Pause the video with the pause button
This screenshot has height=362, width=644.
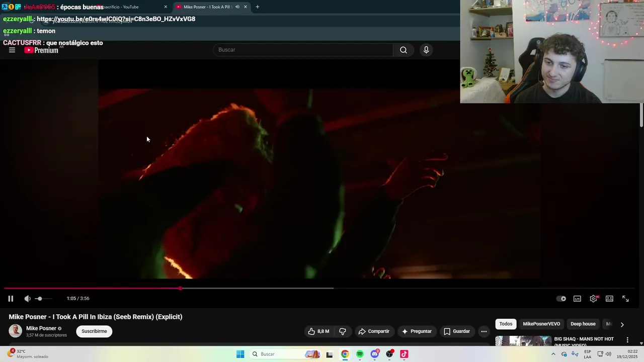point(11,299)
